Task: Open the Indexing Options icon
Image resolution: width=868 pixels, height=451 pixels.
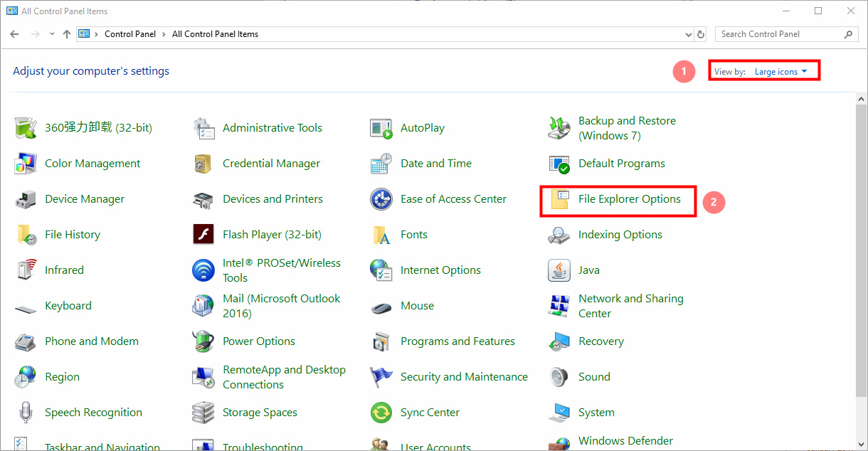Action: coord(559,235)
